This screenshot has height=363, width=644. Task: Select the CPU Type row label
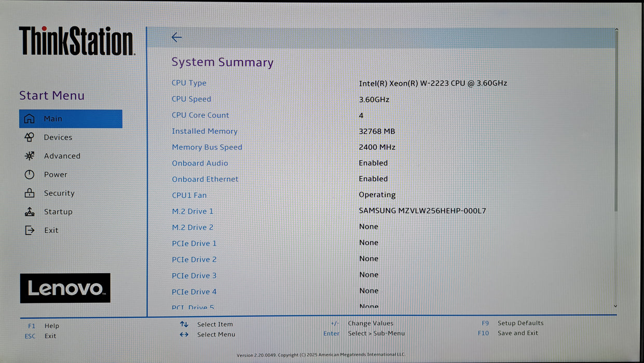click(189, 83)
